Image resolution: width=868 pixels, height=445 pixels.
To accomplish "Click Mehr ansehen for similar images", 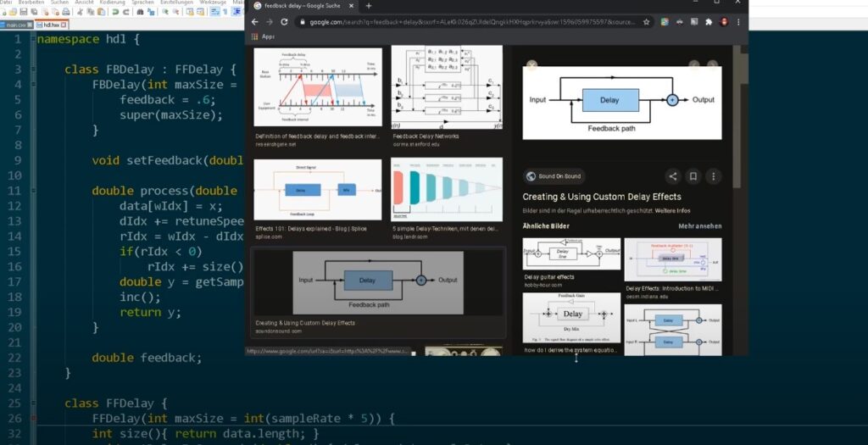I will [699, 226].
